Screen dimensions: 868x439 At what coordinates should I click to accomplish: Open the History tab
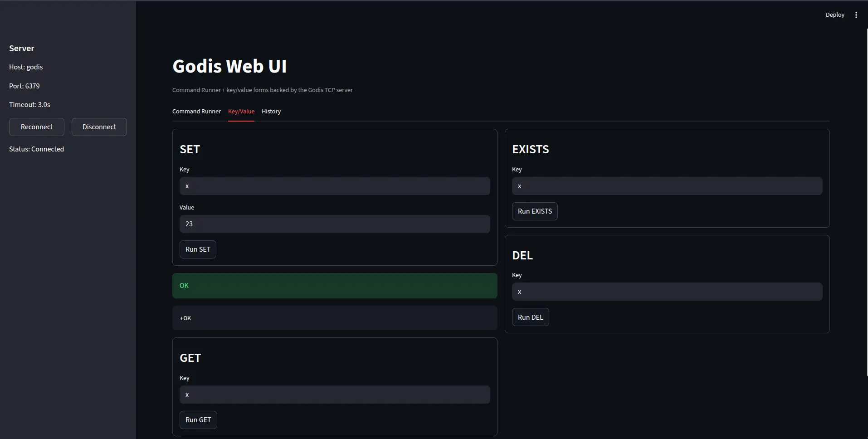[271, 112]
